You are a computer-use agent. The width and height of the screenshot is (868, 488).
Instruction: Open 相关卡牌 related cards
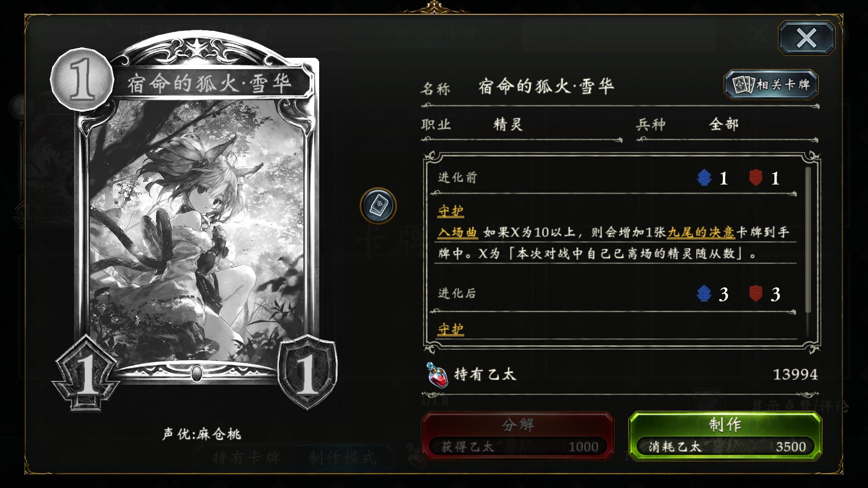click(771, 84)
